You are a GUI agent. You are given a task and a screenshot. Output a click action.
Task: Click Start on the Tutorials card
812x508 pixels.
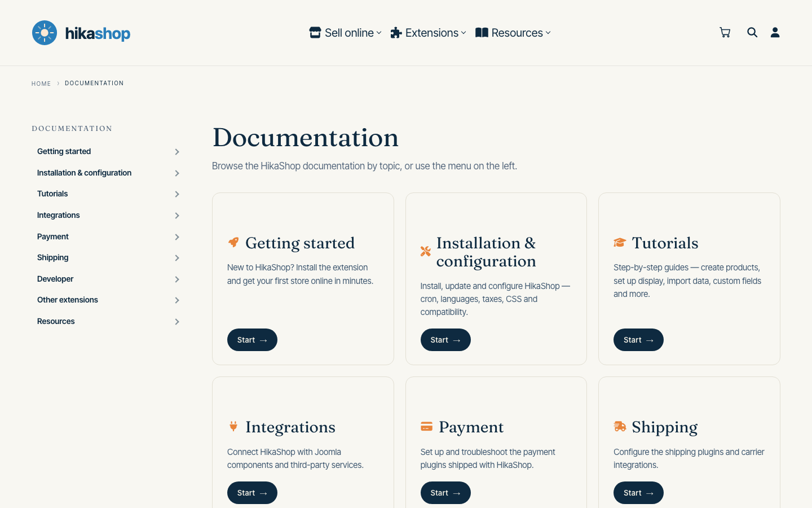[x=638, y=340]
